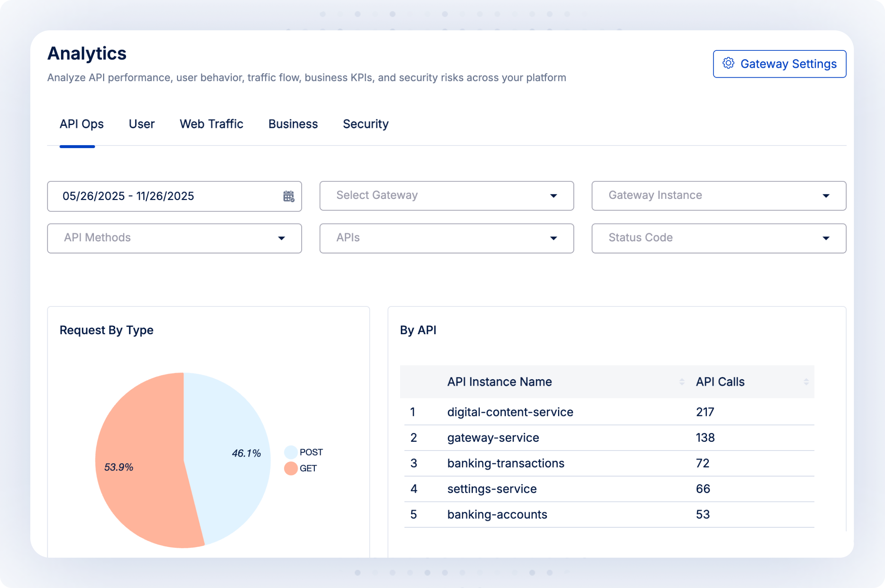The height and width of the screenshot is (588, 885).
Task: Open the Select Gateway dropdown
Action: coord(446,195)
